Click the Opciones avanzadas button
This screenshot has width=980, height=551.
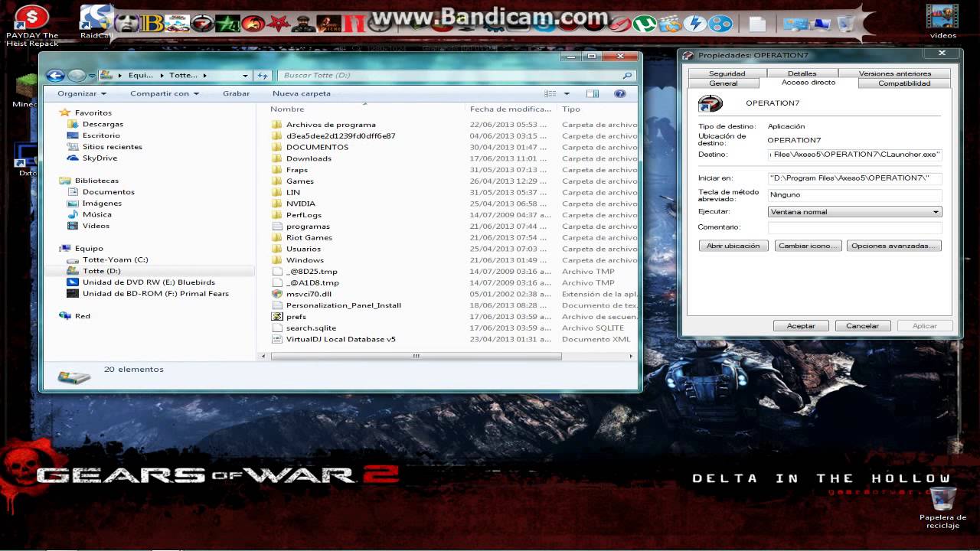pos(893,246)
